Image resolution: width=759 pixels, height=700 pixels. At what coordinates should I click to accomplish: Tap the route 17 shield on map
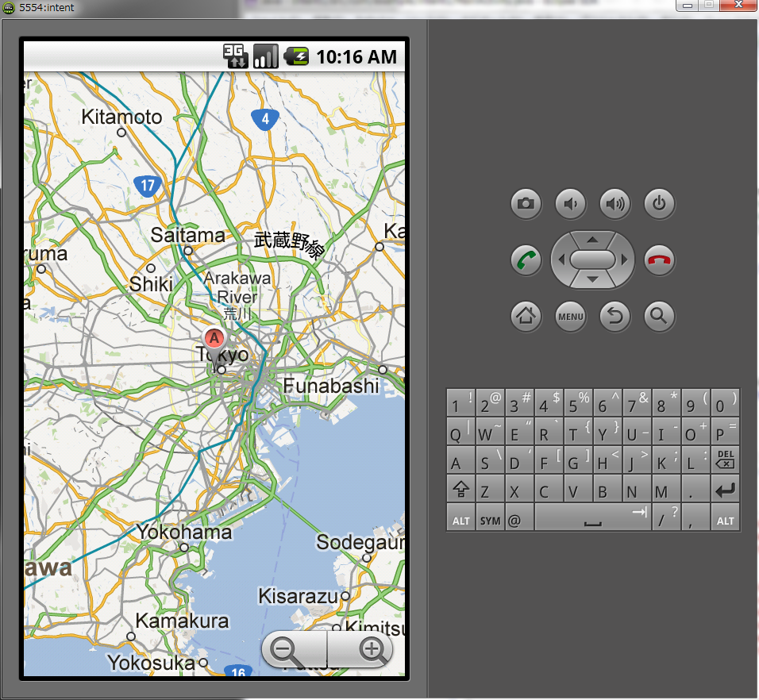[x=147, y=186]
